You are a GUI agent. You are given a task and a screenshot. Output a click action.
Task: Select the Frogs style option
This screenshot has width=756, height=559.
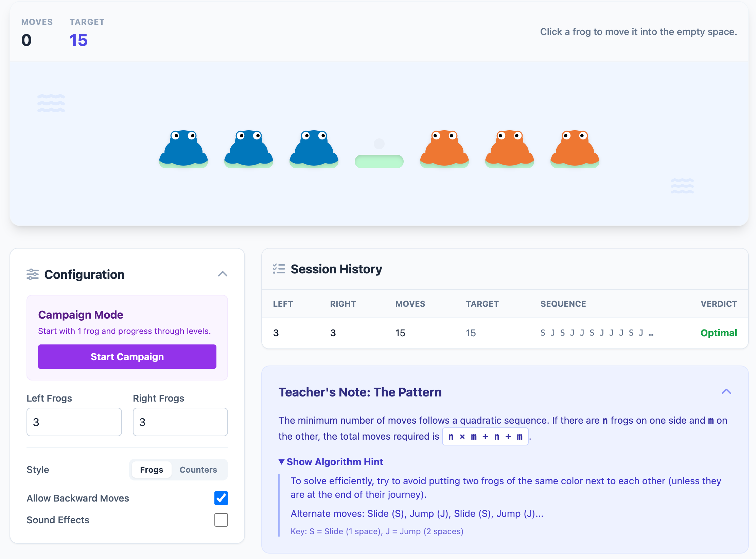(x=152, y=470)
